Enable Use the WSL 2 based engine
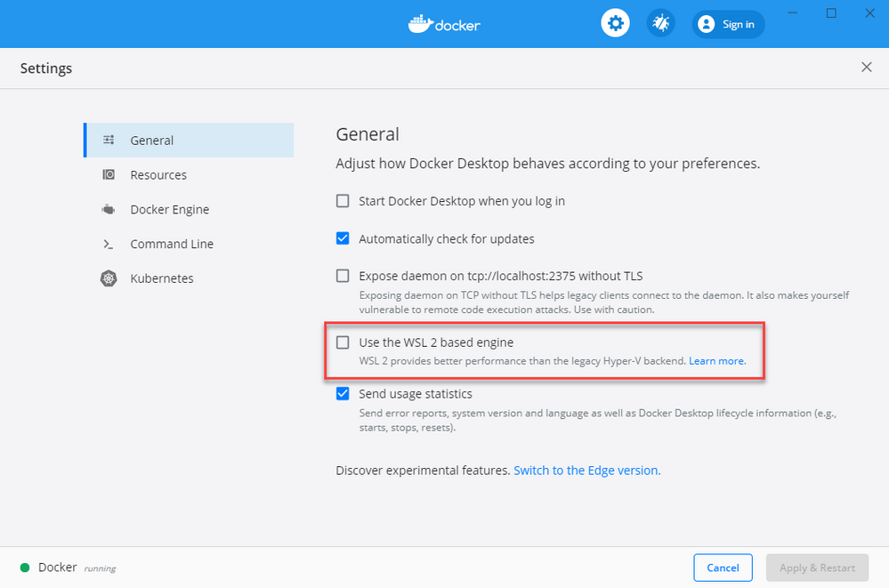This screenshot has width=889, height=588. pos(343,342)
